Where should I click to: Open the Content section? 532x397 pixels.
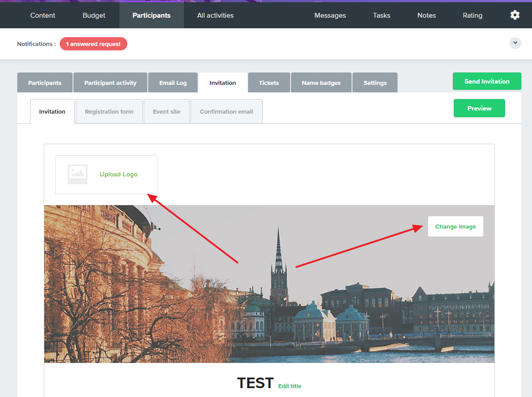[x=43, y=15]
